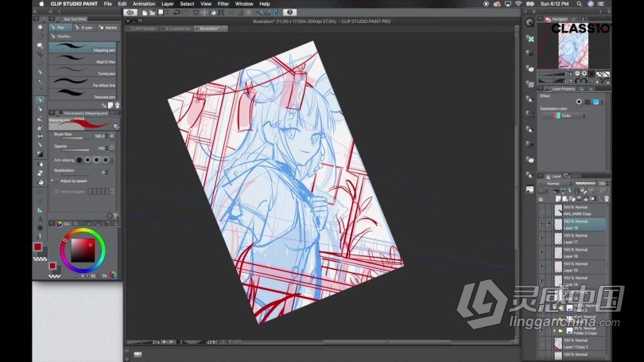Click Brush Size stepper arrows

[x=107, y=136]
